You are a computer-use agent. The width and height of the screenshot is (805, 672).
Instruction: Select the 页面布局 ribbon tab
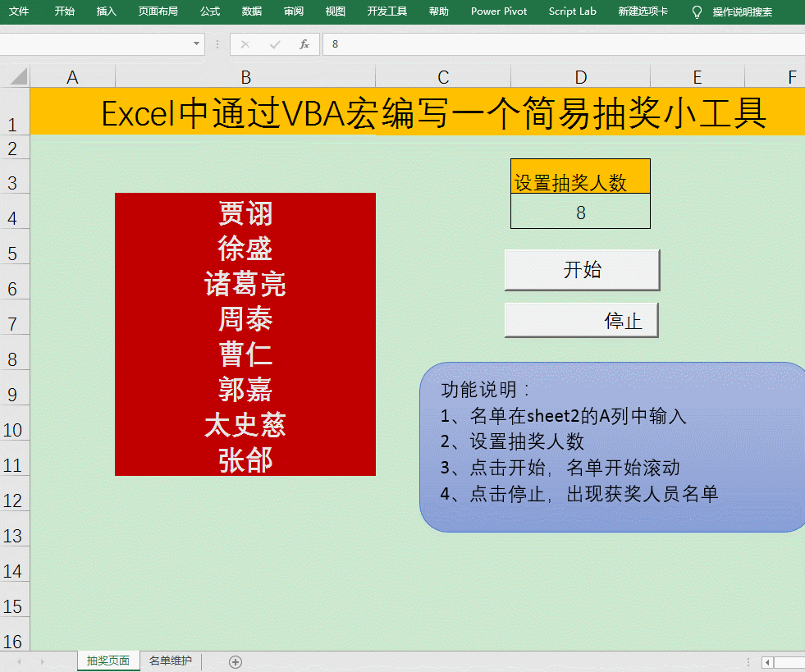pyautogui.click(x=158, y=11)
